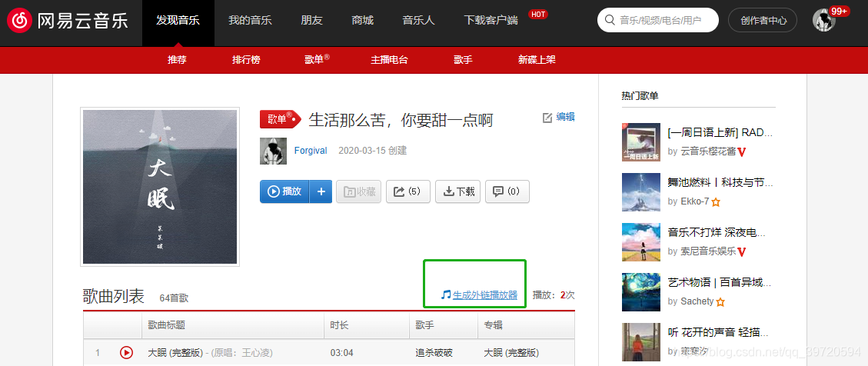This screenshot has width=868, height=366.
Task: Click the magnifier search icon
Action: click(610, 21)
